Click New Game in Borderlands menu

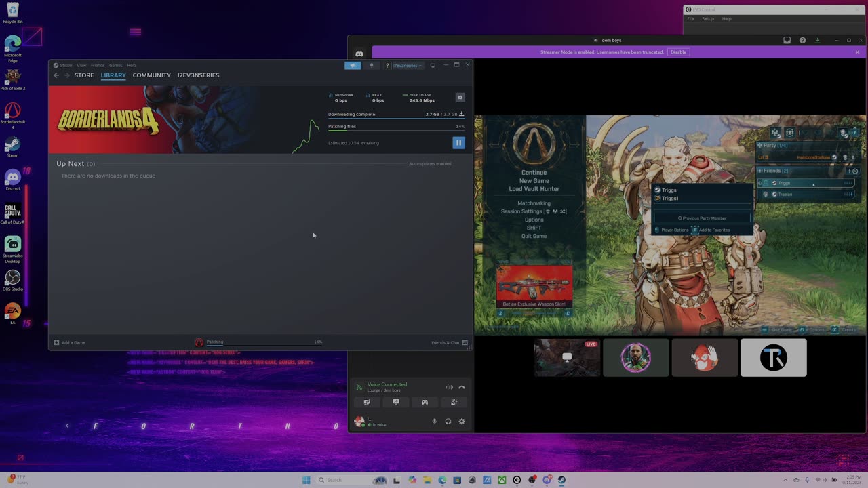534,180
